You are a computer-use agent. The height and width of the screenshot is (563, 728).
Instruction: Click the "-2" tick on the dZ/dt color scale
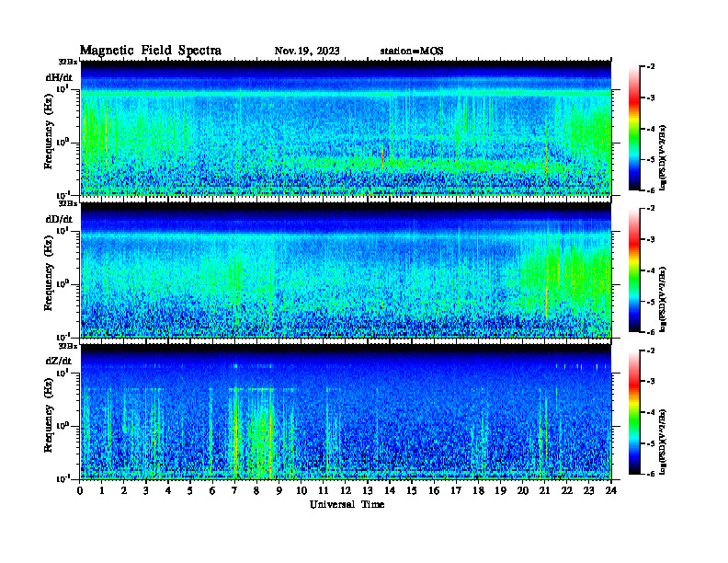[651, 350]
